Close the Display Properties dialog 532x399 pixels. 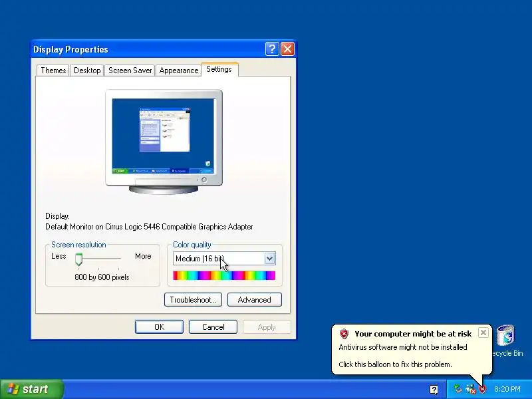click(x=288, y=49)
